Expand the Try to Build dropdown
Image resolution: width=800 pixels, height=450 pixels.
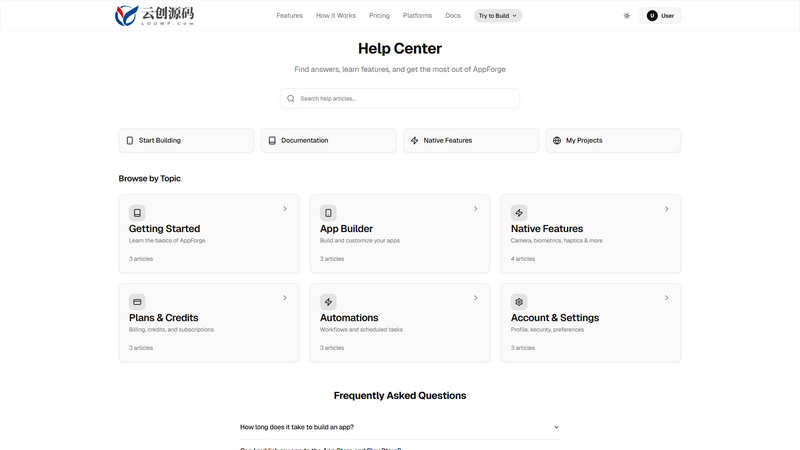tap(497, 16)
